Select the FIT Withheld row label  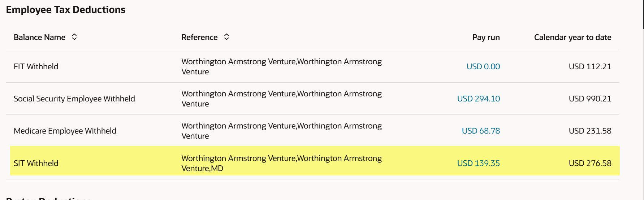[36, 66]
